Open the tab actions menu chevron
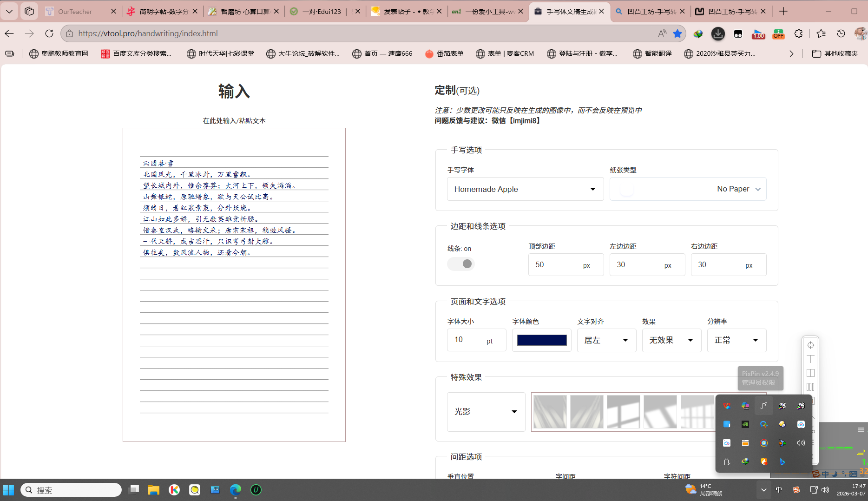This screenshot has width=868, height=501. (x=9, y=11)
